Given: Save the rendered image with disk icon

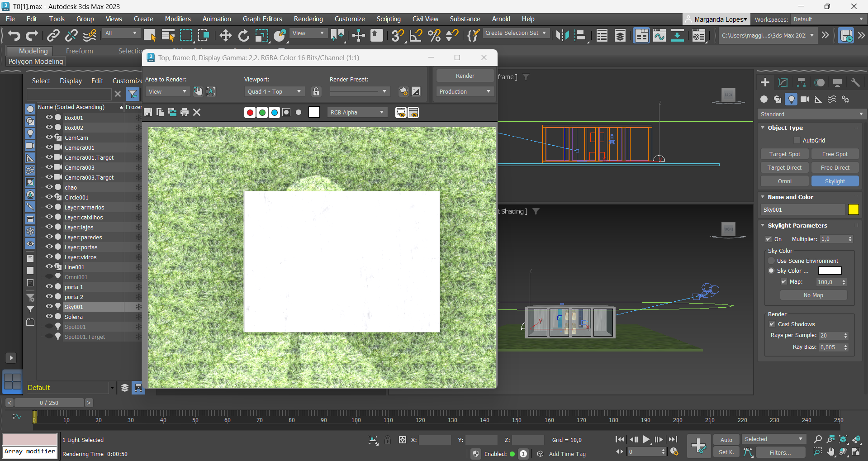Looking at the screenshot, I should pos(148,112).
